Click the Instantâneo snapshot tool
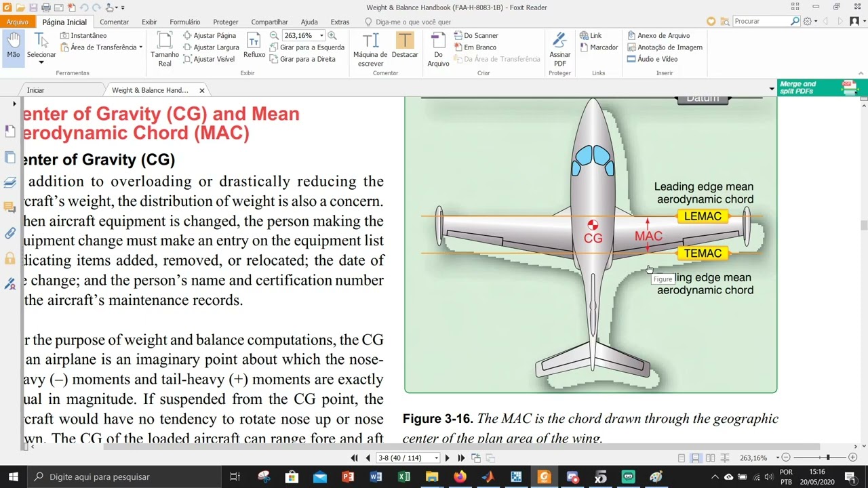 (x=83, y=35)
